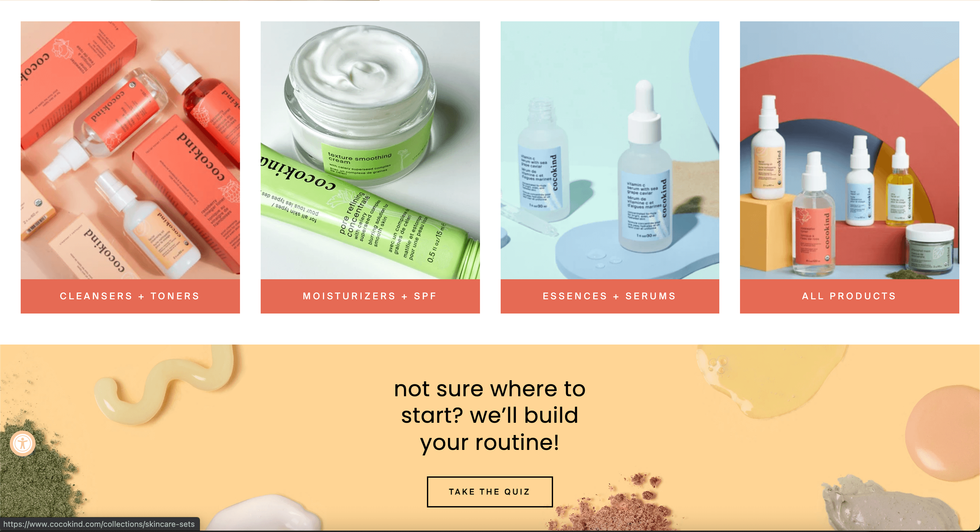Open the accessibility widget icon
Image resolution: width=980 pixels, height=532 pixels.
[22, 443]
